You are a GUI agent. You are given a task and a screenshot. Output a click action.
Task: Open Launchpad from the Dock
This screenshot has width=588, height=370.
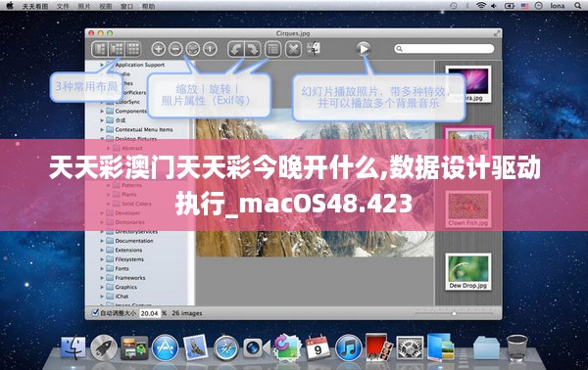click(104, 347)
